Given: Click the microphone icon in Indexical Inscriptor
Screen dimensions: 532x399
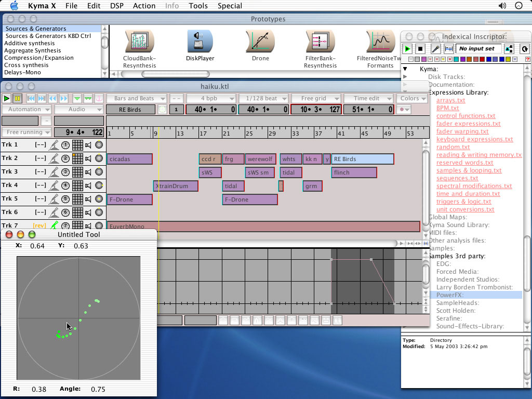Looking at the screenshot, I should coord(435,49).
